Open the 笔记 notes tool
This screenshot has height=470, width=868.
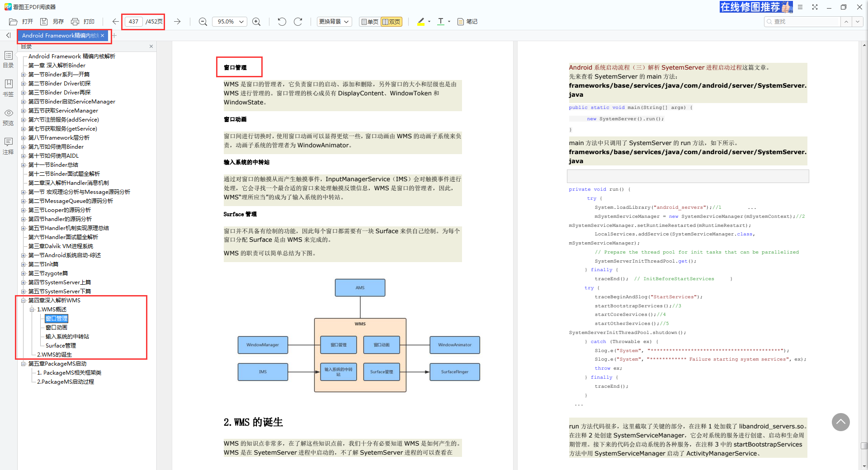pyautogui.click(x=467, y=22)
